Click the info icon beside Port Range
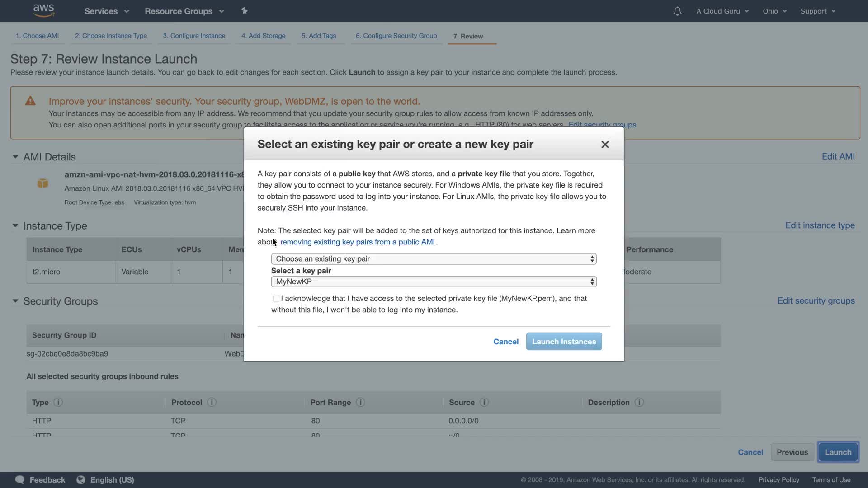Image resolution: width=868 pixels, height=488 pixels. coord(360,402)
